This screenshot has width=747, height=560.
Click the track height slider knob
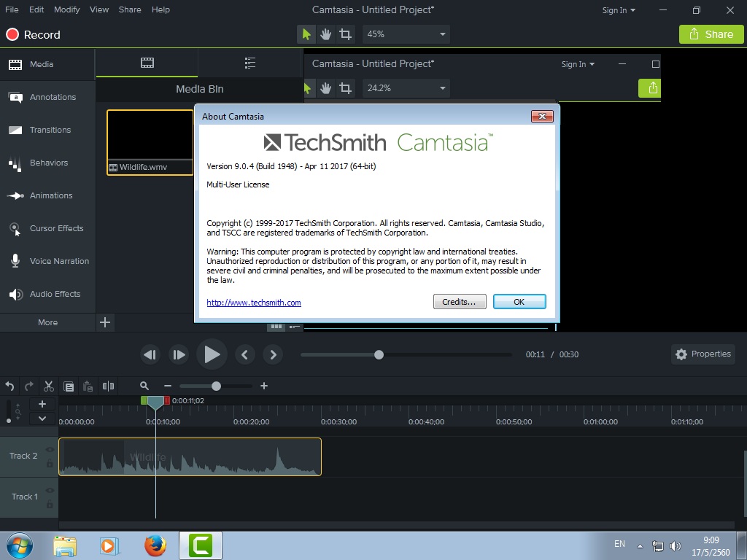pos(9,421)
